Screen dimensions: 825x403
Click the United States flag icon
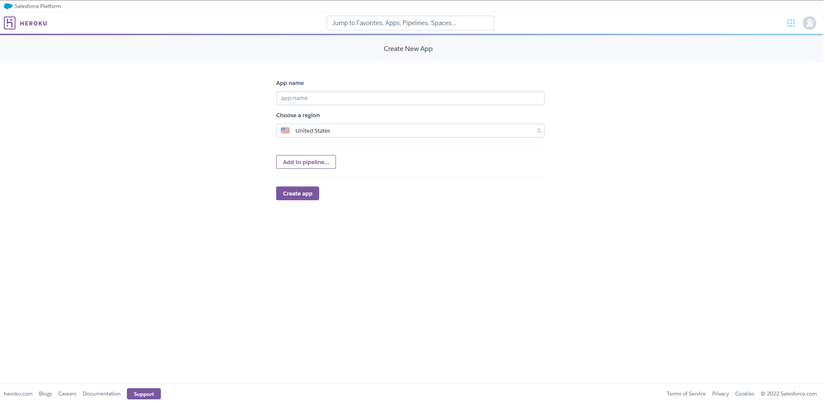pyautogui.click(x=285, y=130)
